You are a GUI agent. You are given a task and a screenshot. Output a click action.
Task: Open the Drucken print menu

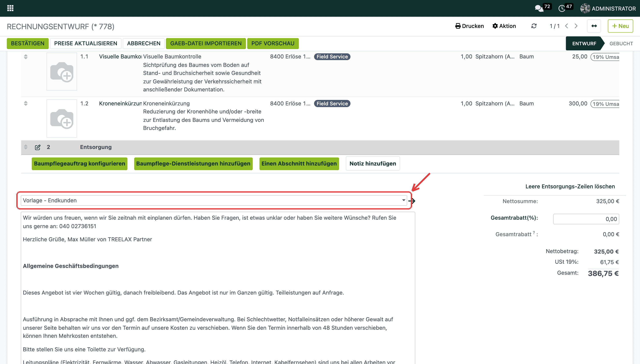469,26
